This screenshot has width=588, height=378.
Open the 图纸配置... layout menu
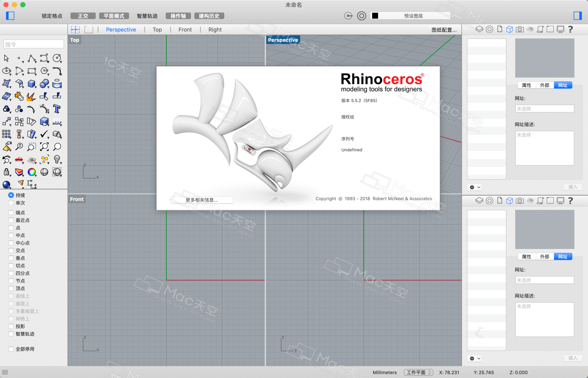pyautogui.click(x=444, y=30)
